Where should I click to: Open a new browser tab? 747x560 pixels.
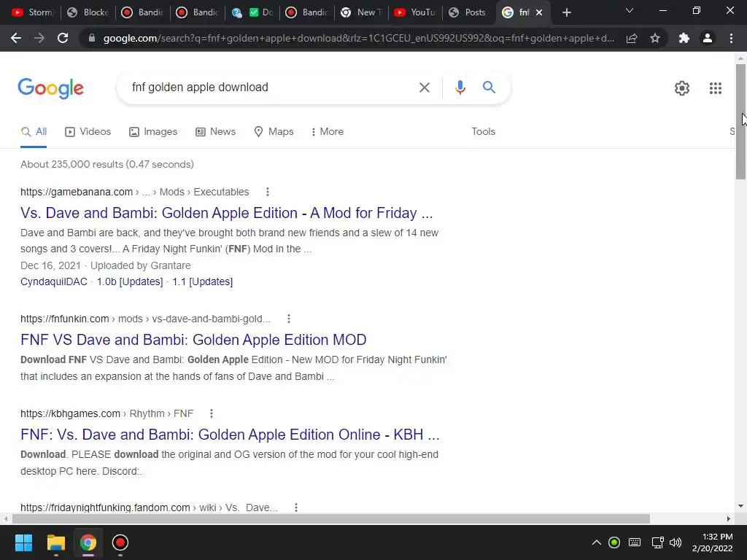click(566, 12)
